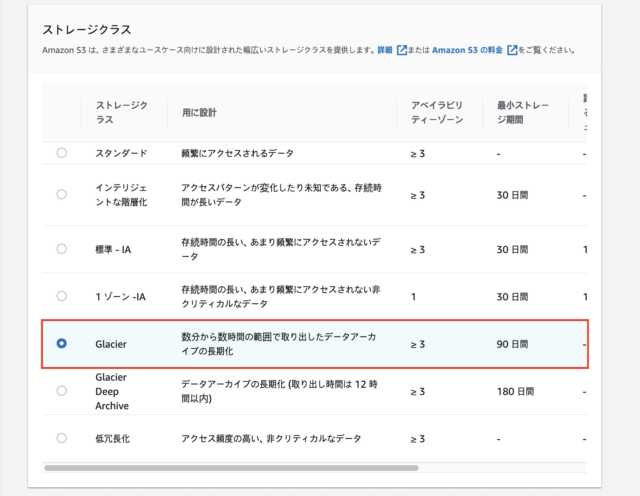The image size is (640, 496).
Task: Click the Glacier description about データアーカイブ
Action: pyautogui.click(x=279, y=344)
